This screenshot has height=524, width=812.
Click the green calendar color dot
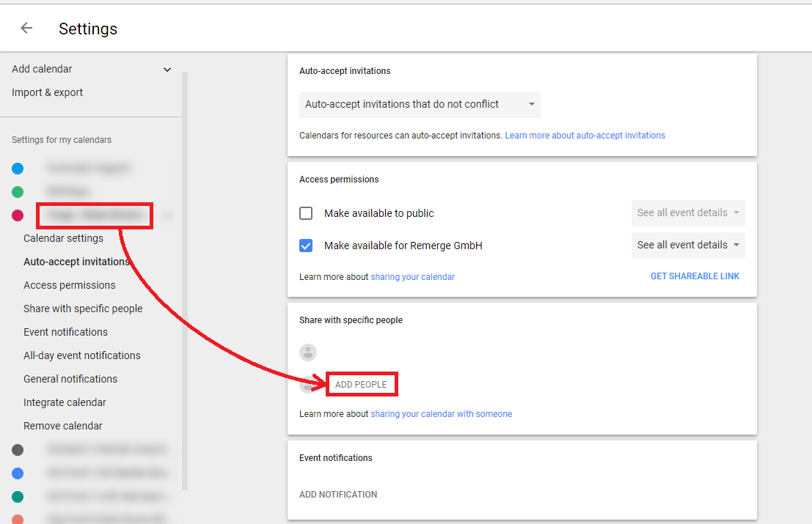18,192
